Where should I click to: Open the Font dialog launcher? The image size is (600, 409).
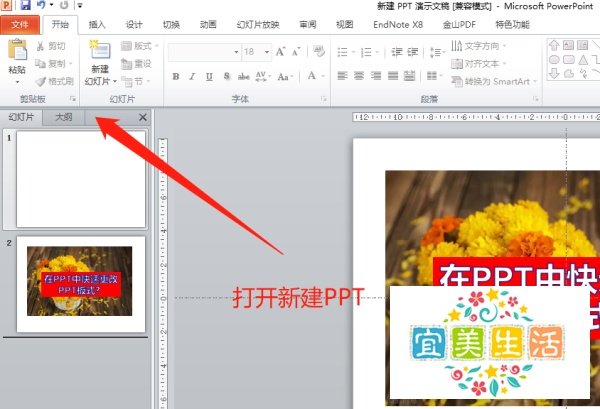(324, 99)
